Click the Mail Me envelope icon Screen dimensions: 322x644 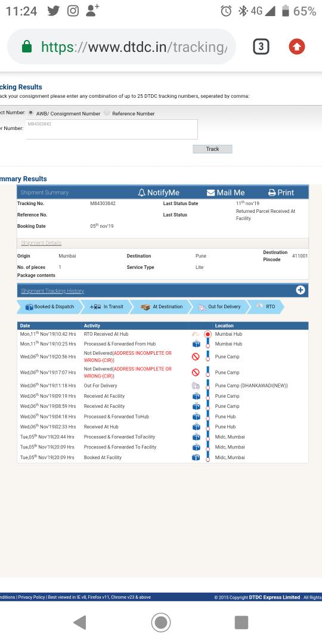click(x=210, y=193)
